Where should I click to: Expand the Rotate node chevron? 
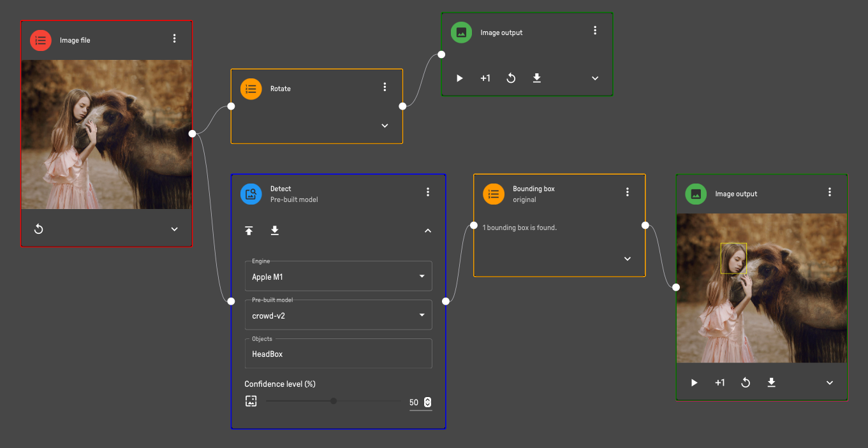[x=385, y=126]
